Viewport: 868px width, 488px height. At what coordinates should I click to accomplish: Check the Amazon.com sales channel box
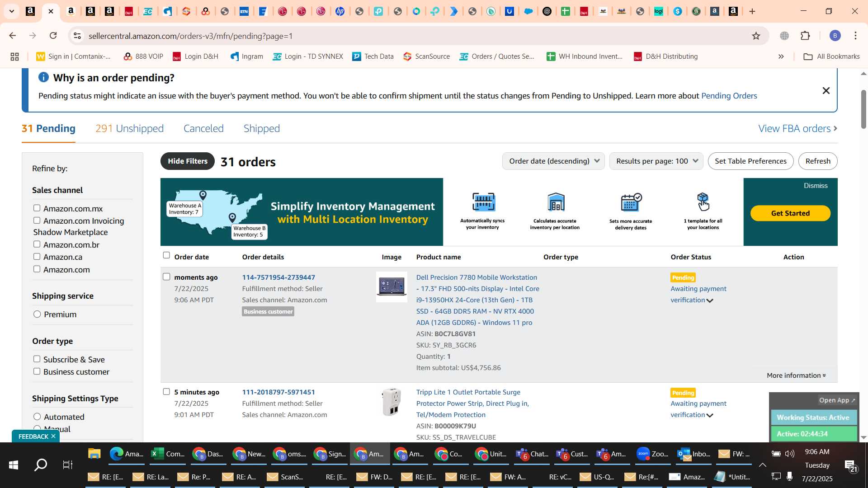tap(37, 269)
